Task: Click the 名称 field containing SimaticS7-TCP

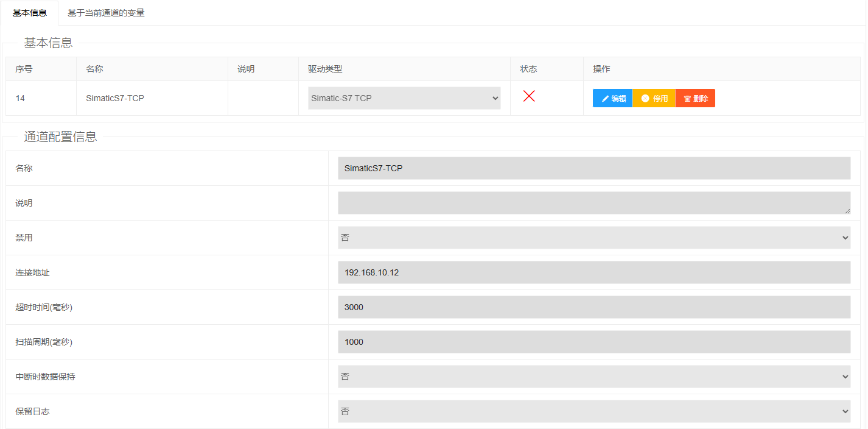Action: point(593,168)
